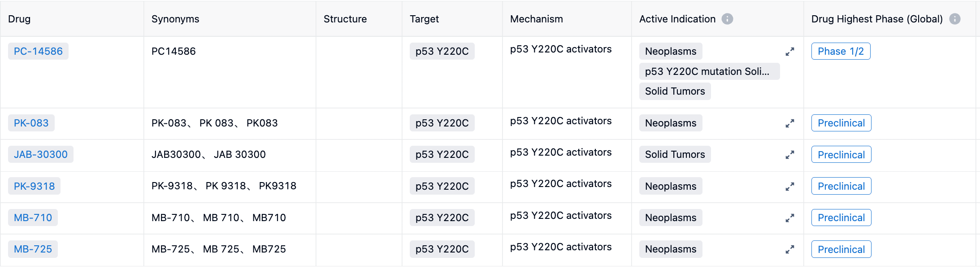Click the Mechanism column header
The height and width of the screenshot is (270, 980).
tap(536, 19)
